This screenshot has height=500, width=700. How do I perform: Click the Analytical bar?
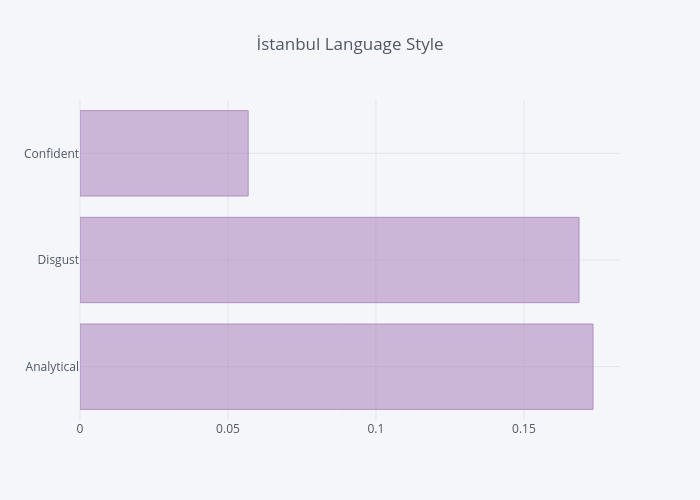click(x=336, y=366)
